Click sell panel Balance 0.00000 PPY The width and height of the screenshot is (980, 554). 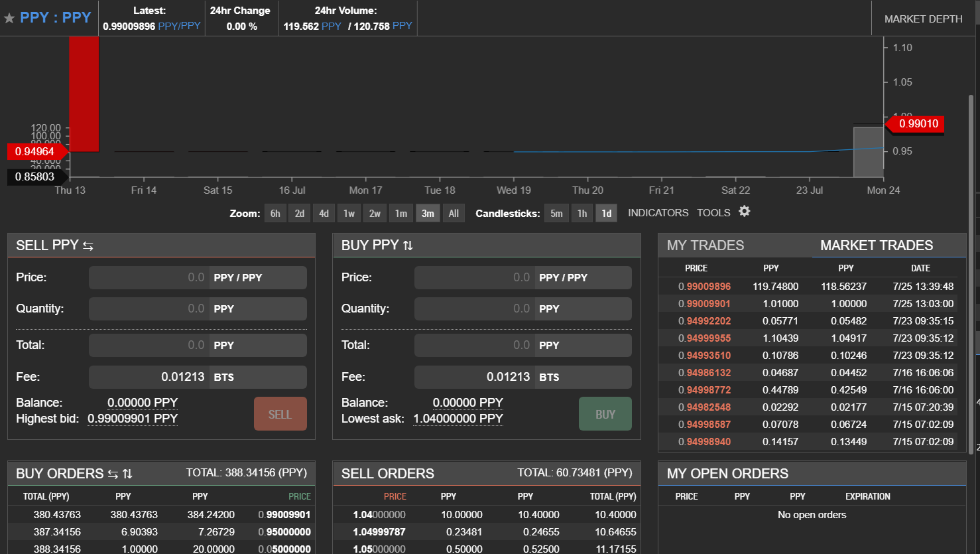point(143,403)
